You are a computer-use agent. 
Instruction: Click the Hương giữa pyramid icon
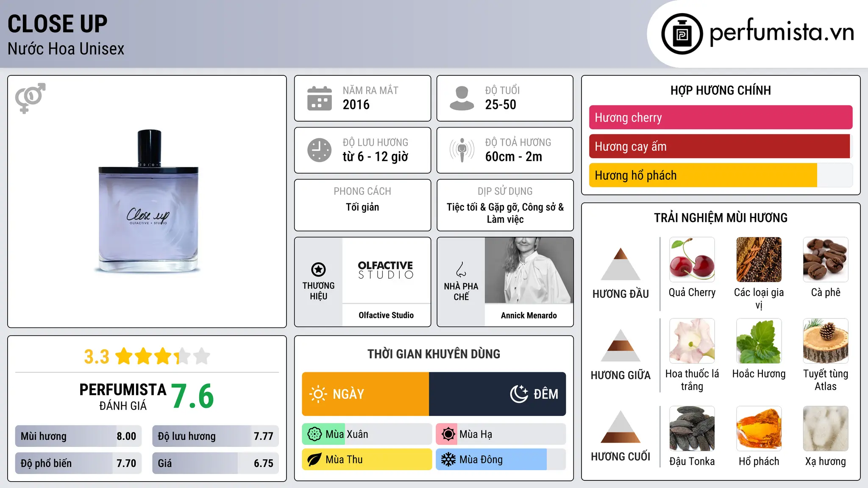click(620, 345)
